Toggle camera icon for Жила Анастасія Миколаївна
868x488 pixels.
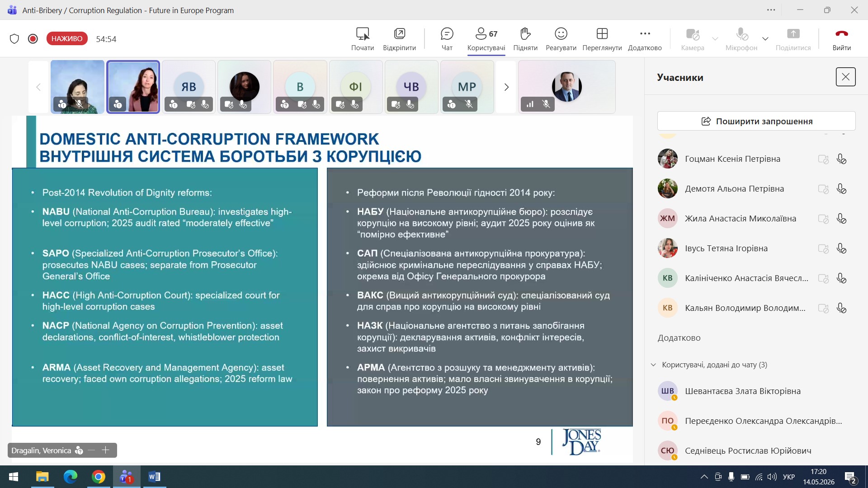[x=823, y=219]
